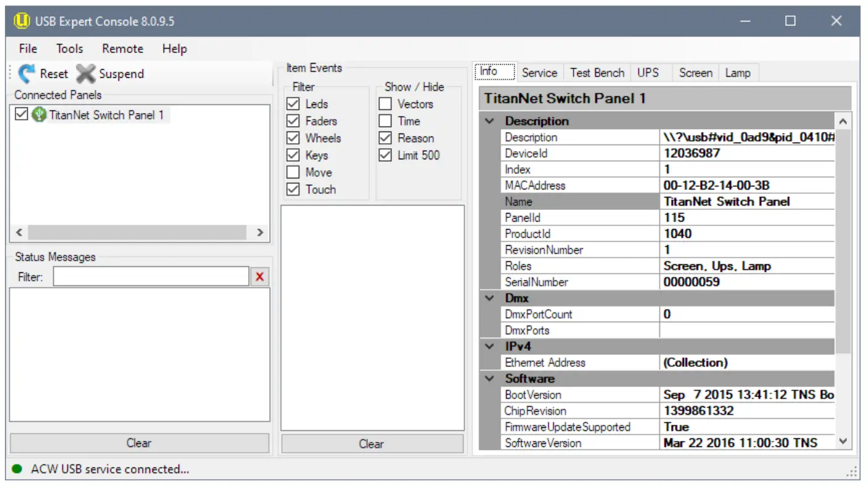
Task: Go to the Lamp tab
Action: coord(738,73)
